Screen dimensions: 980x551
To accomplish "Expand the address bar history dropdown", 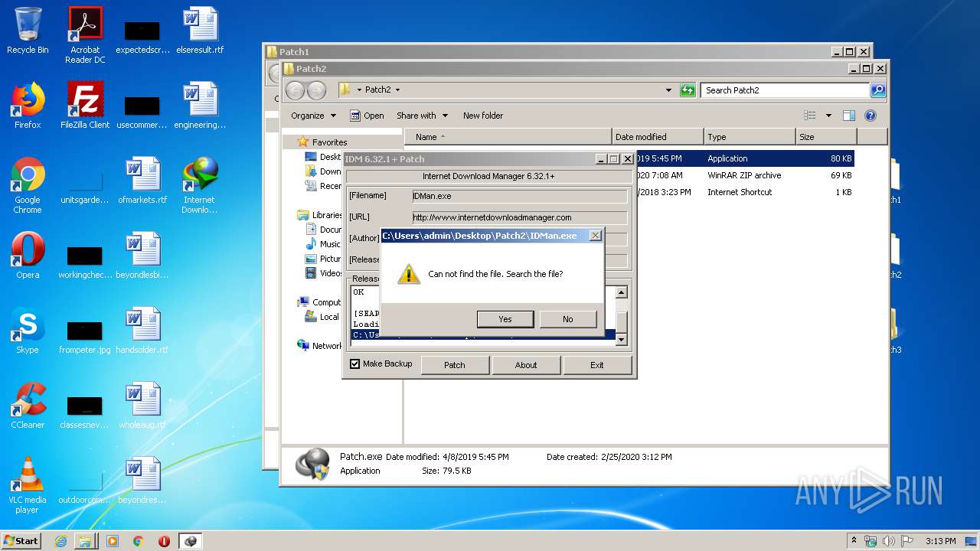I will (x=668, y=90).
